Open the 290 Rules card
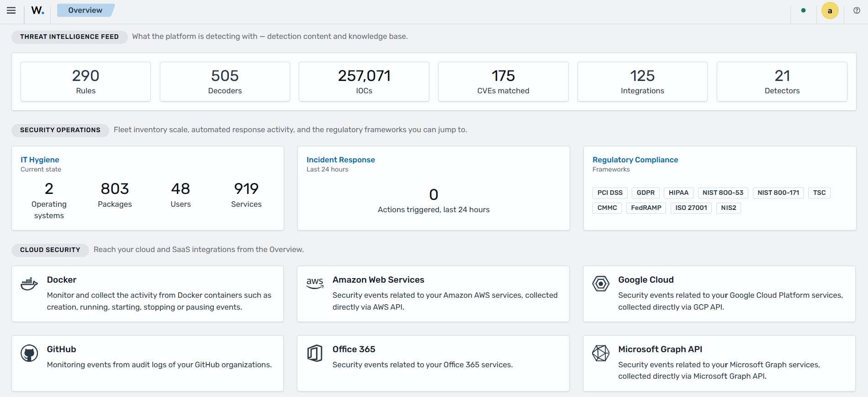Image resolution: width=868 pixels, height=397 pixels. pos(85,82)
